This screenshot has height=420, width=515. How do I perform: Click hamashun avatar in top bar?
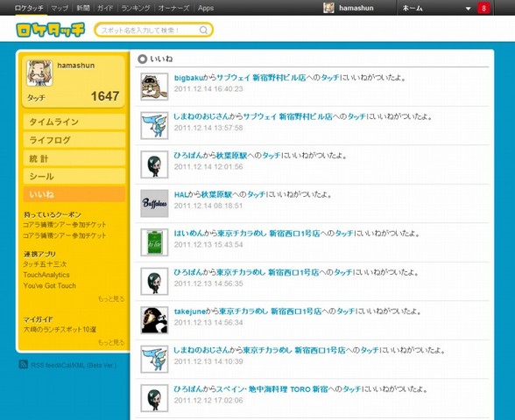pos(328,8)
